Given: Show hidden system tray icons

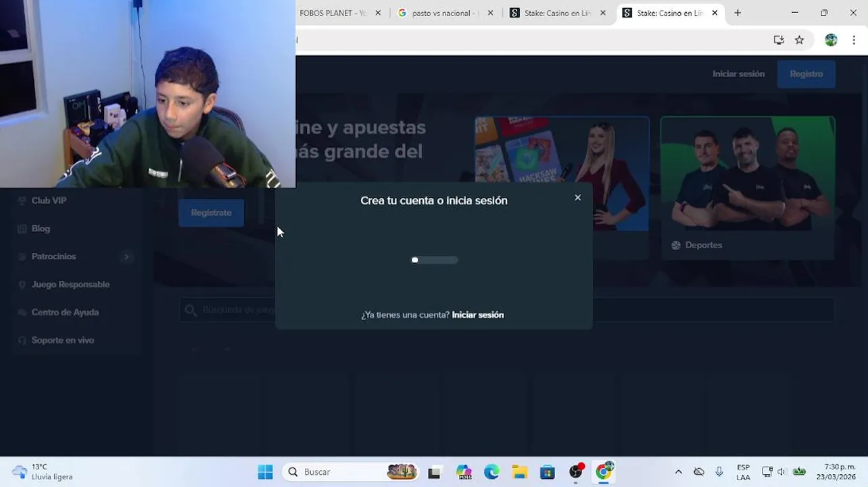Looking at the screenshot, I should click(679, 472).
